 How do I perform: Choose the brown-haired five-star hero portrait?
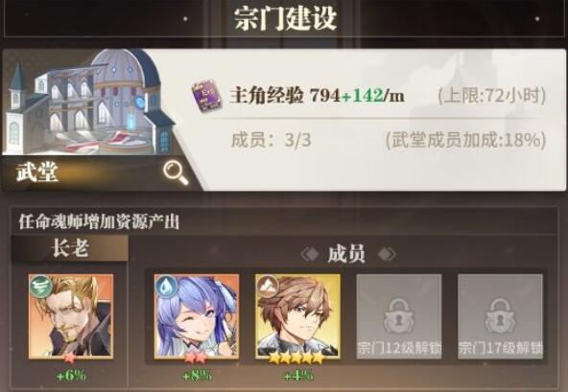click(297, 316)
